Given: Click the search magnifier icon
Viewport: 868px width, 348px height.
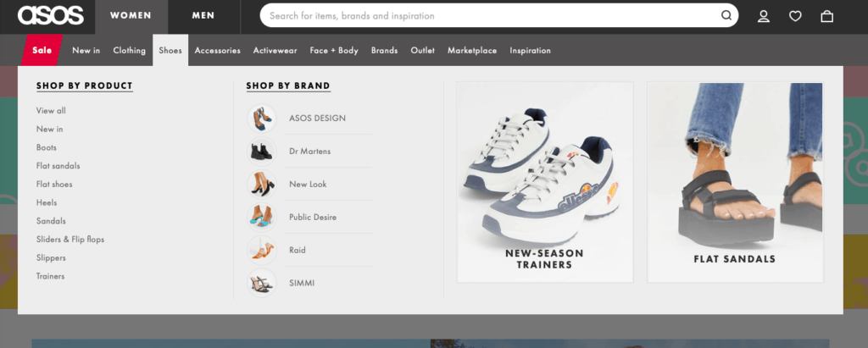Looking at the screenshot, I should 726,15.
